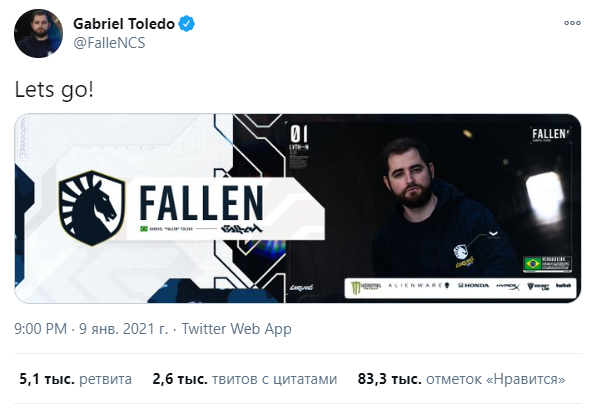Open Gabriel Toledo's profile avatar

point(38,33)
